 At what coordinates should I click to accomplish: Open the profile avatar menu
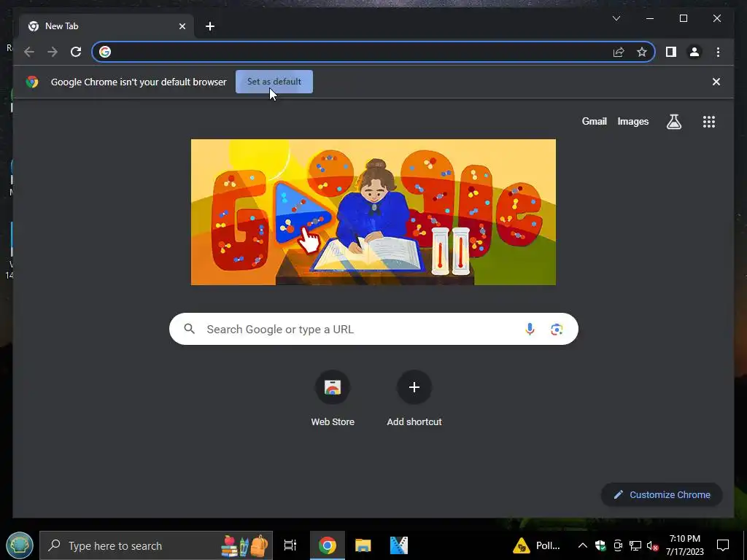pos(694,52)
